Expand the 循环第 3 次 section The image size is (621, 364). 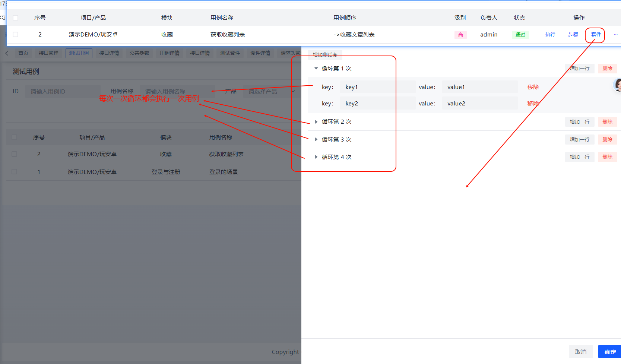316,139
